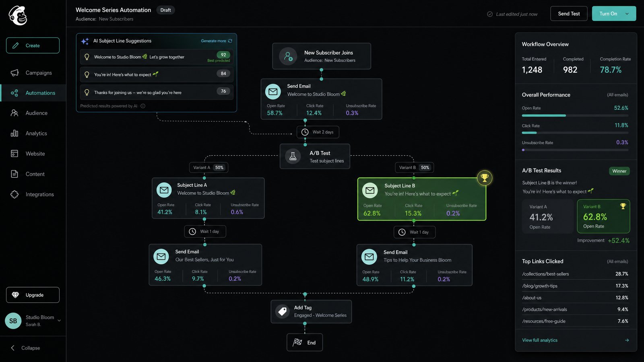Click the 982 Completed value
The width and height of the screenshot is (644, 362).
pos(570,70)
